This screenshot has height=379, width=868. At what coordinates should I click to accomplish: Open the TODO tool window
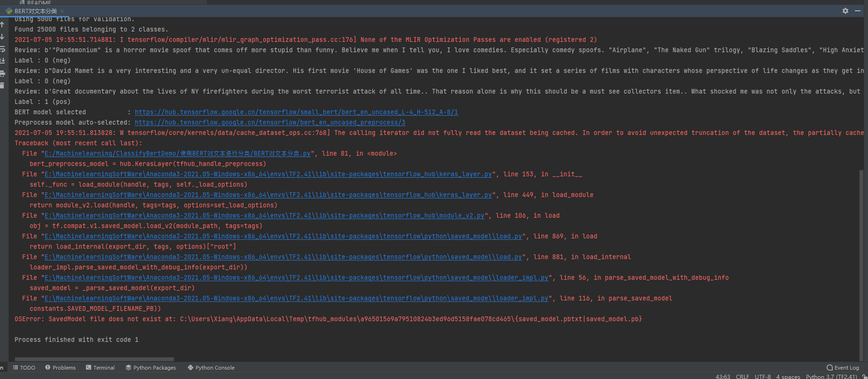[x=24, y=368]
